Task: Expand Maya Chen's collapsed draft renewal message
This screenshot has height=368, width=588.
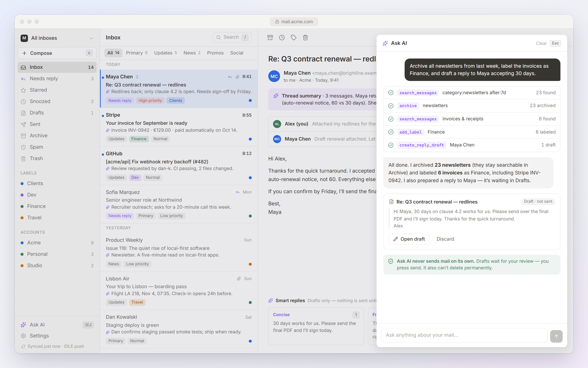Action: [322, 139]
